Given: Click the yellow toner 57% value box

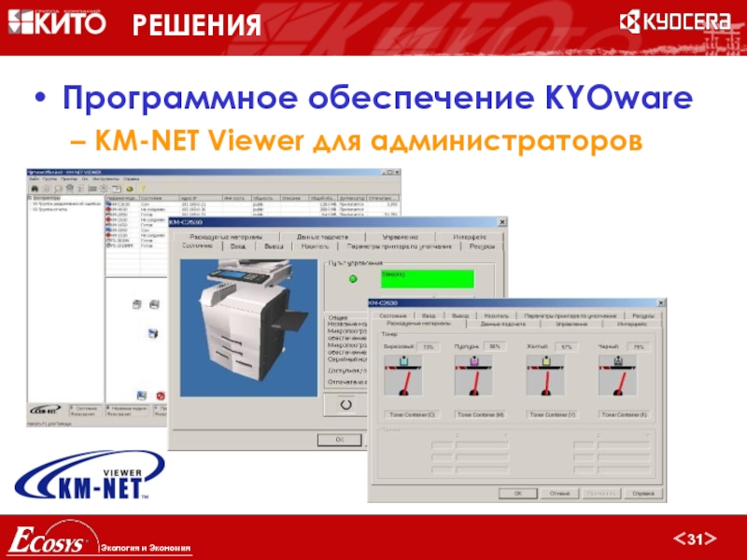Looking at the screenshot, I should pos(567,346).
